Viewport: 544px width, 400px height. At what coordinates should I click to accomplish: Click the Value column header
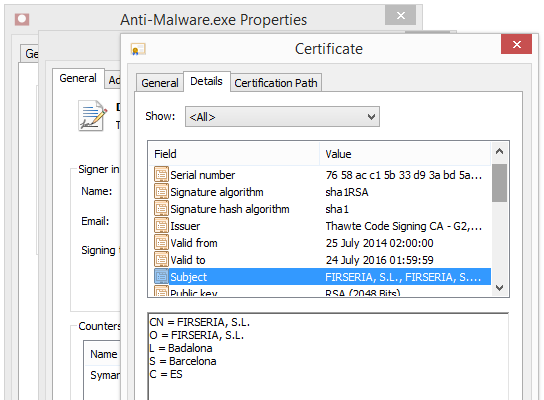click(x=405, y=154)
